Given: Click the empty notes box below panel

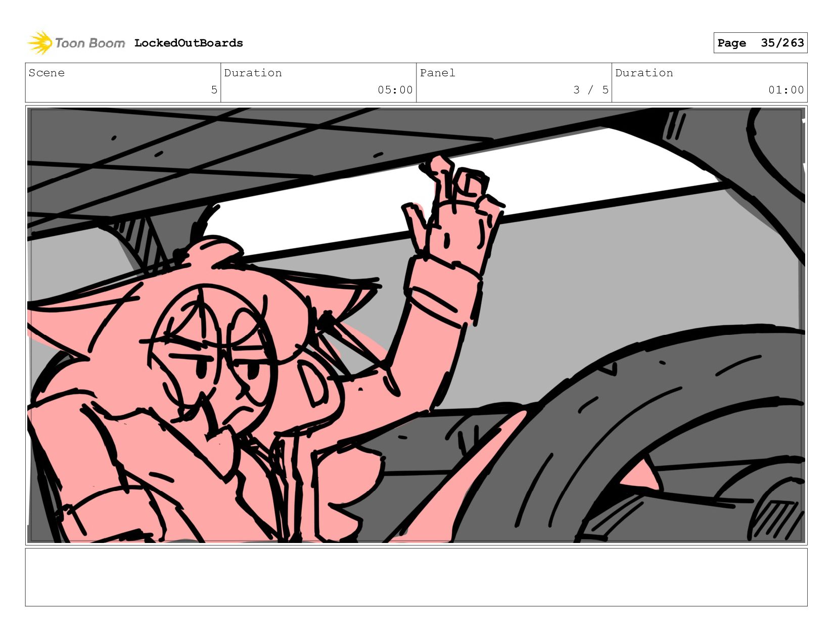Looking at the screenshot, I should pyautogui.click(x=416, y=577).
